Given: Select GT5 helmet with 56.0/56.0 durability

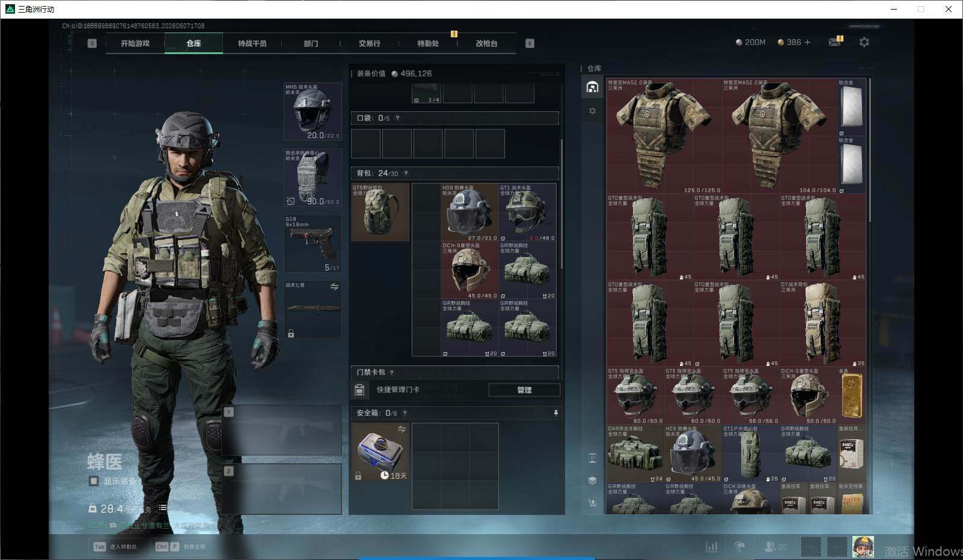Looking at the screenshot, I should pyautogui.click(x=751, y=396).
